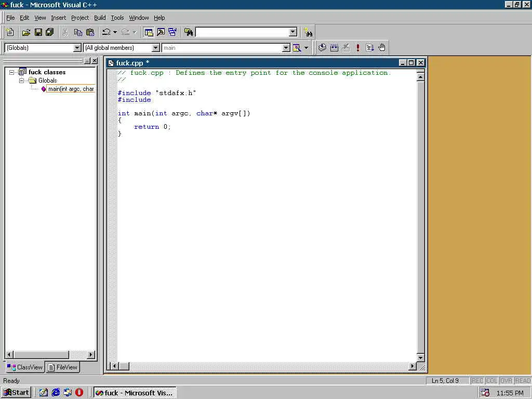
Task: Click the editor horizontal scroll right arrow
Action: pos(412,366)
